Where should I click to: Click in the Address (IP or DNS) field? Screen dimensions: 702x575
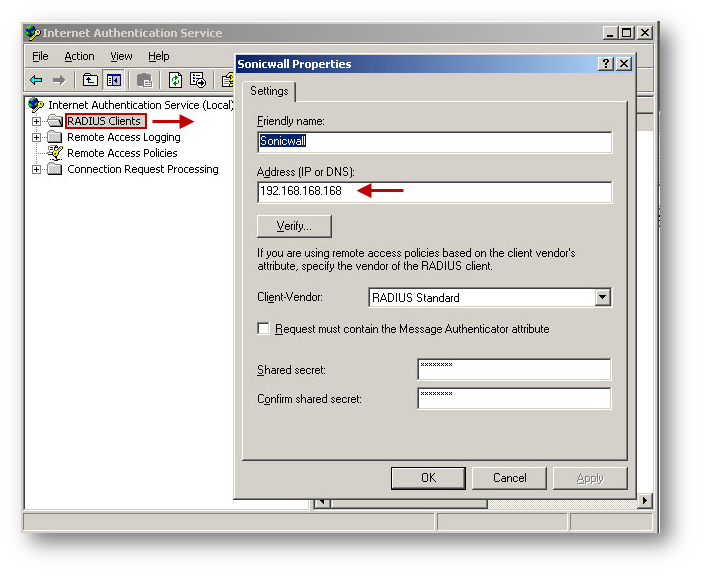point(434,192)
